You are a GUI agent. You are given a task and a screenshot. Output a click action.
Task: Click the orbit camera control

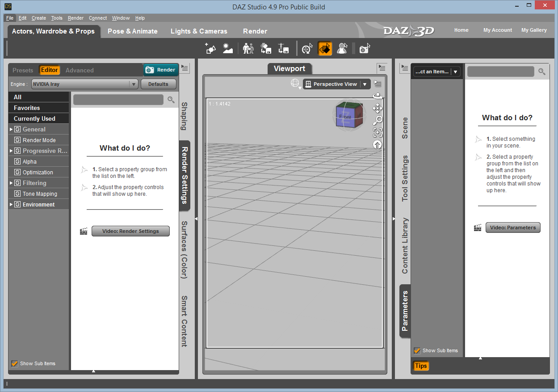pyautogui.click(x=378, y=96)
